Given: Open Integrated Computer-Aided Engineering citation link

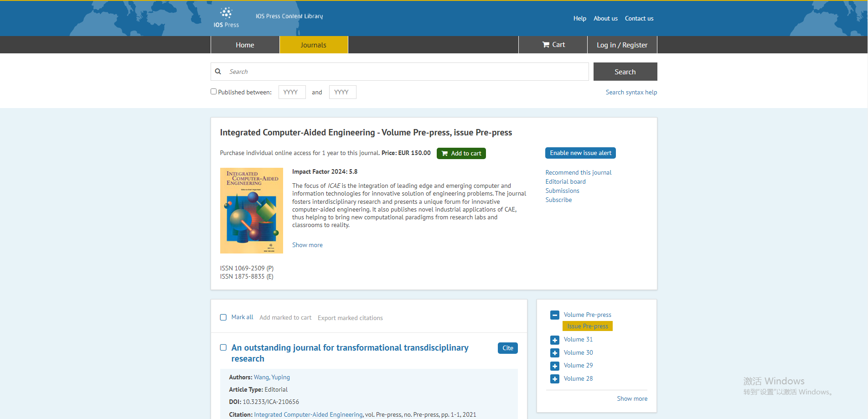Looking at the screenshot, I should click(x=308, y=414).
